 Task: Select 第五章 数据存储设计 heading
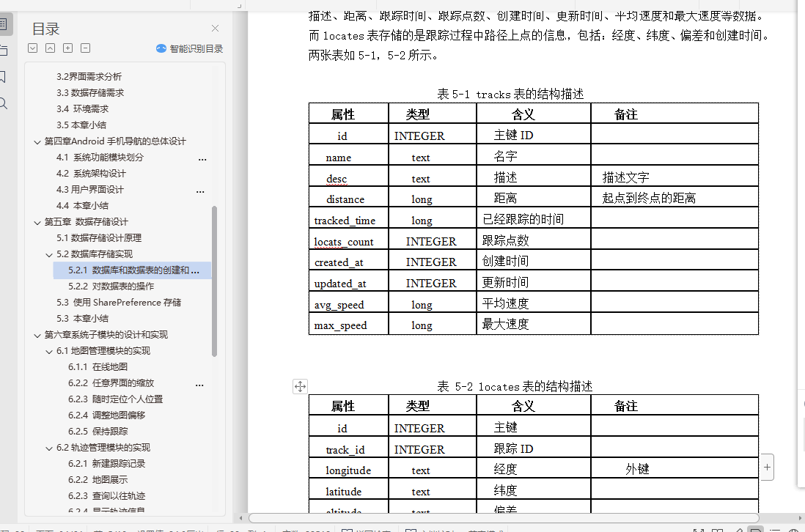(x=87, y=221)
